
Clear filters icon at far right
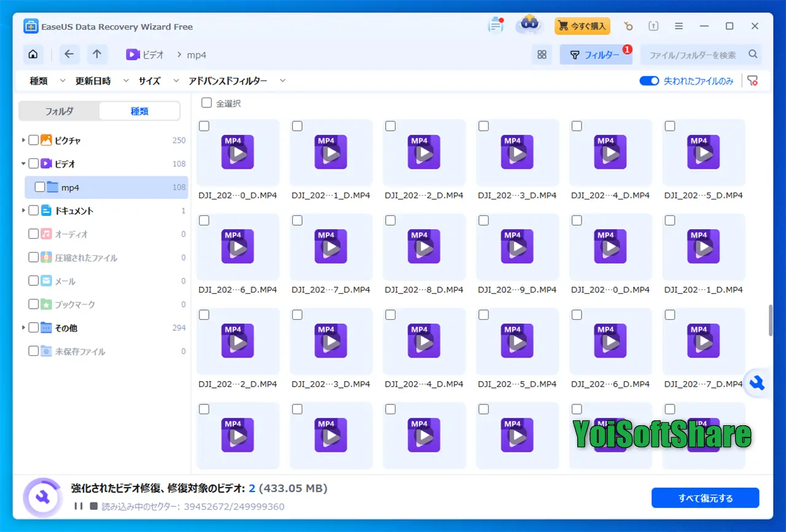coord(753,81)
